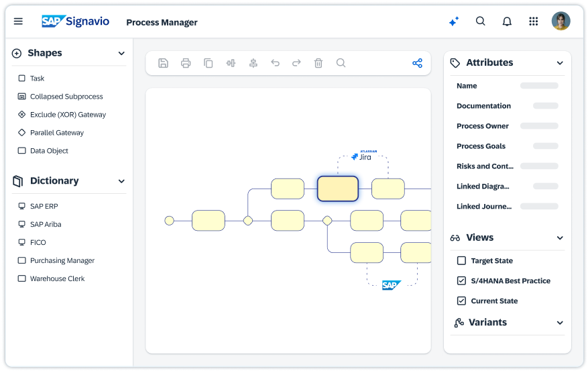This screenshot has width=588, height=371.
Task: Open the user profile avatar
Action: (561, 21)
